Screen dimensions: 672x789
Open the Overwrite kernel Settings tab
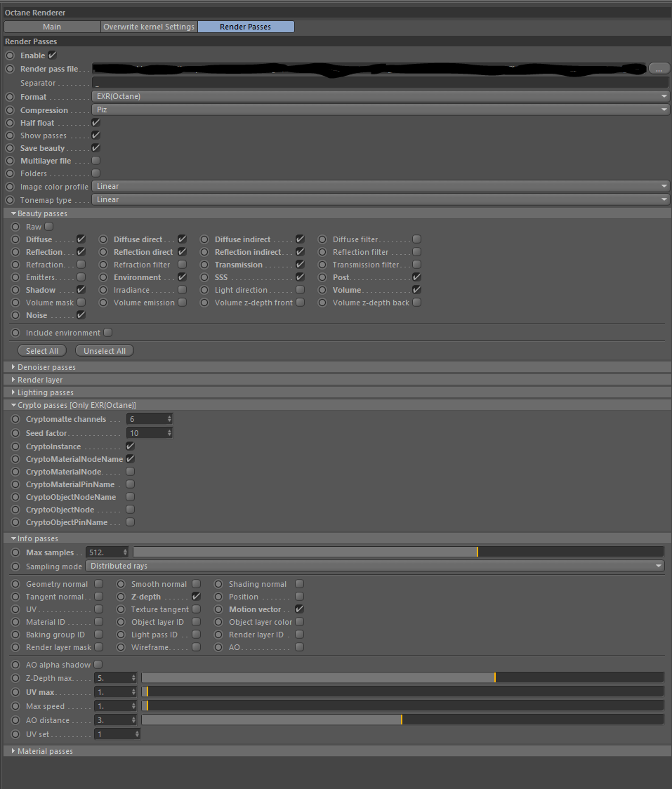[149, 27]
